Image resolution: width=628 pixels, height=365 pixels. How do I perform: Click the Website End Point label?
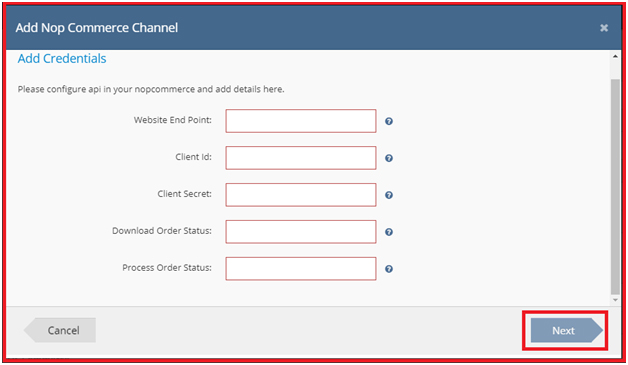click(173, 120)
